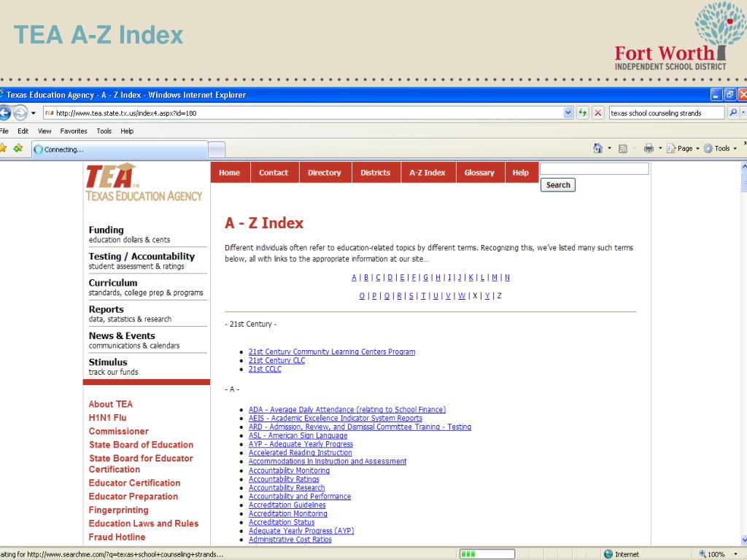
Task: Click the red Stop loading icon
Action: coord(598,113)
